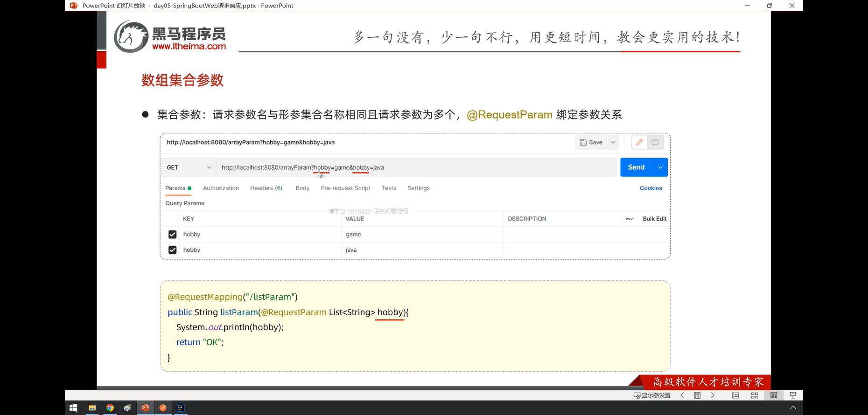Open the GET method dropdown
The image size is (868, 415).
[x=189, y=167]
